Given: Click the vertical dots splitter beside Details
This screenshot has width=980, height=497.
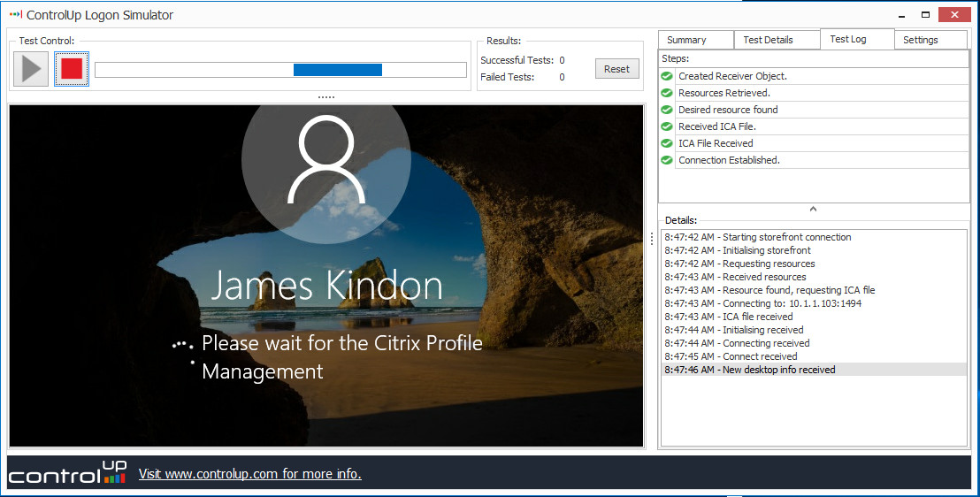Looking at the screenshot, I should click(652, 238).
